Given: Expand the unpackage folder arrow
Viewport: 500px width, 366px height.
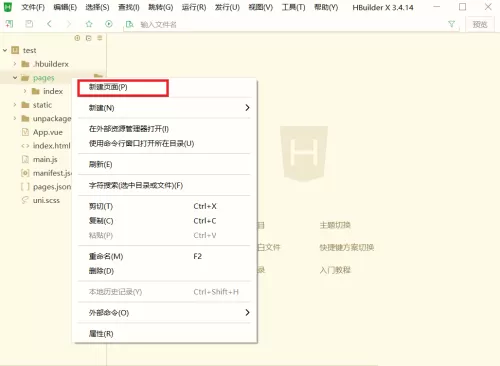Looking at the screenshot, I should tap(15, 118).
